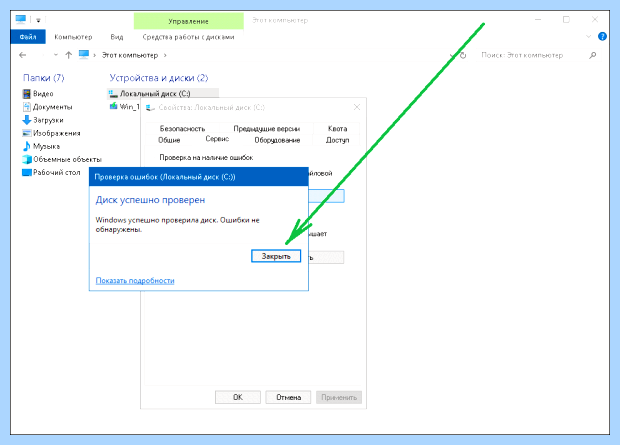620x445 pixels.
Task: Select the Win_1 drive icon
Action: pyautogui.click(x=113, y=106)
